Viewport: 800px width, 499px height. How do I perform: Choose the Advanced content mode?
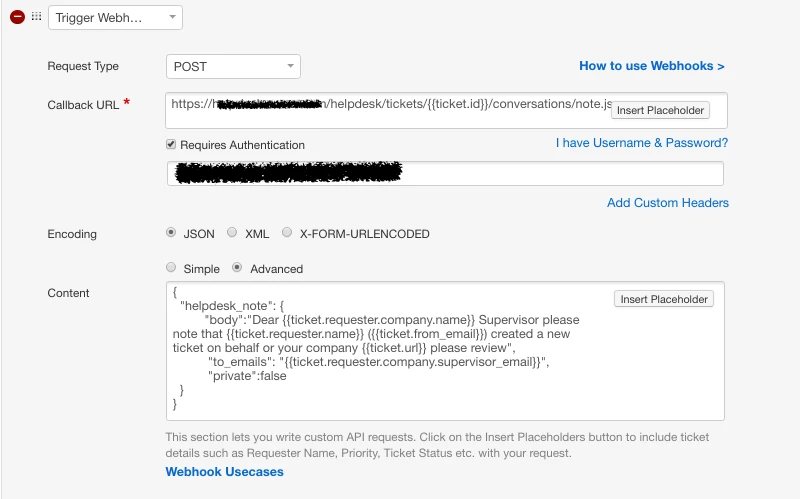click(x=237, y=267)
